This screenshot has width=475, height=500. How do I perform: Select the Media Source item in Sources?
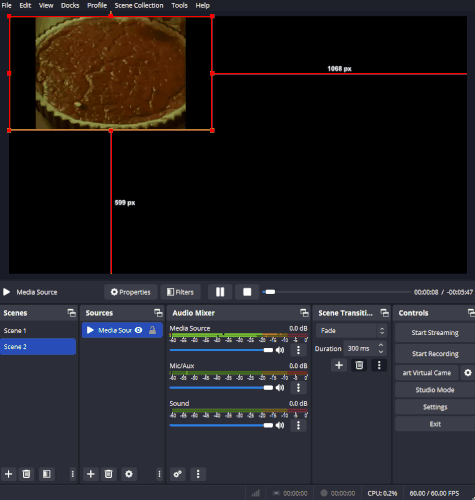(x=122, y=330)
